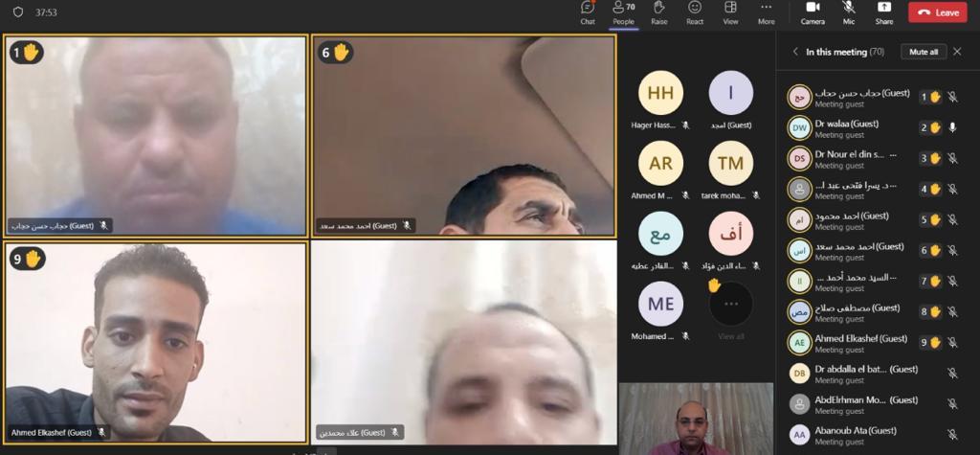
Task: Expand the More actions menu
Action: point(766,11)
